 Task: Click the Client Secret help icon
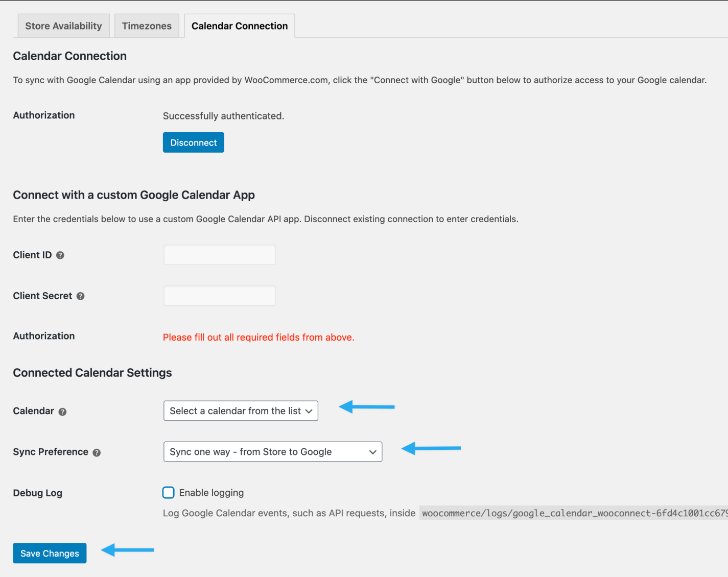[x=80, y=296]
